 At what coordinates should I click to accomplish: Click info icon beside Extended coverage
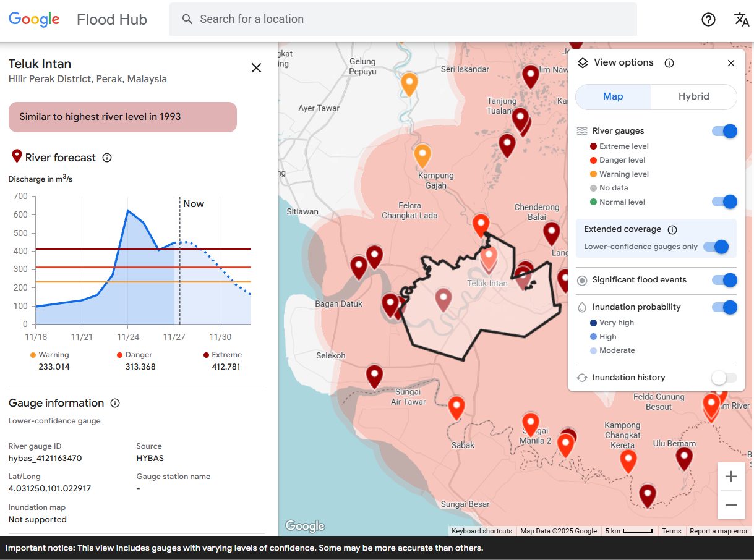click(x=672, y=229)
